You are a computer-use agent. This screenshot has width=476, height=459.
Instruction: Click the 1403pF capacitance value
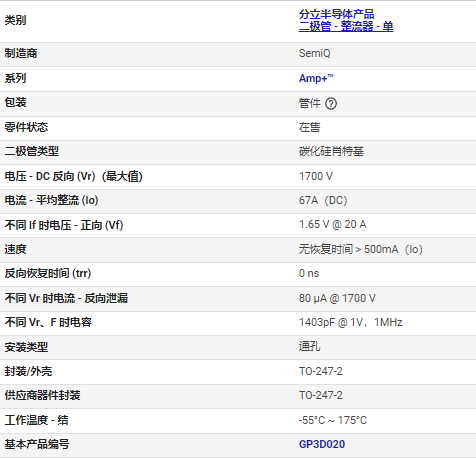350,322
